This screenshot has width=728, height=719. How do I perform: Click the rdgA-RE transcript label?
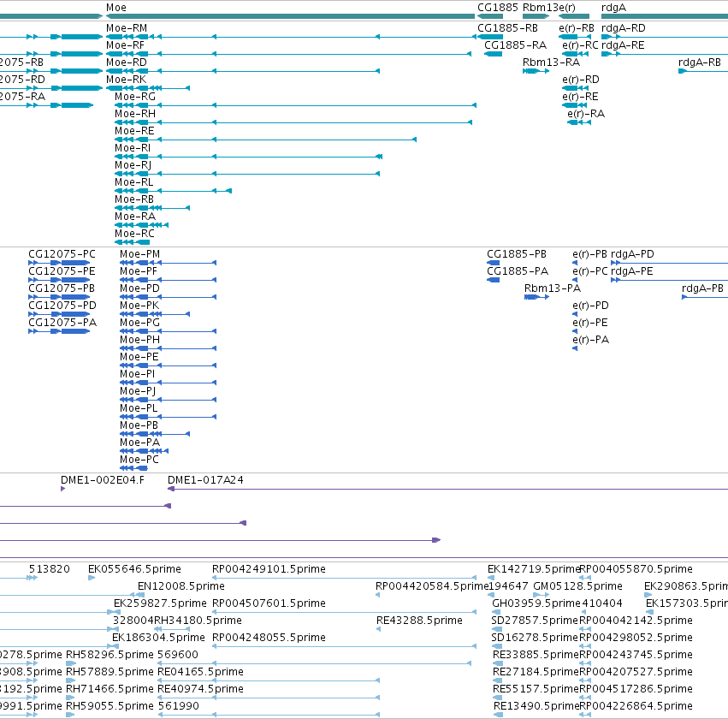pos(623,45)
